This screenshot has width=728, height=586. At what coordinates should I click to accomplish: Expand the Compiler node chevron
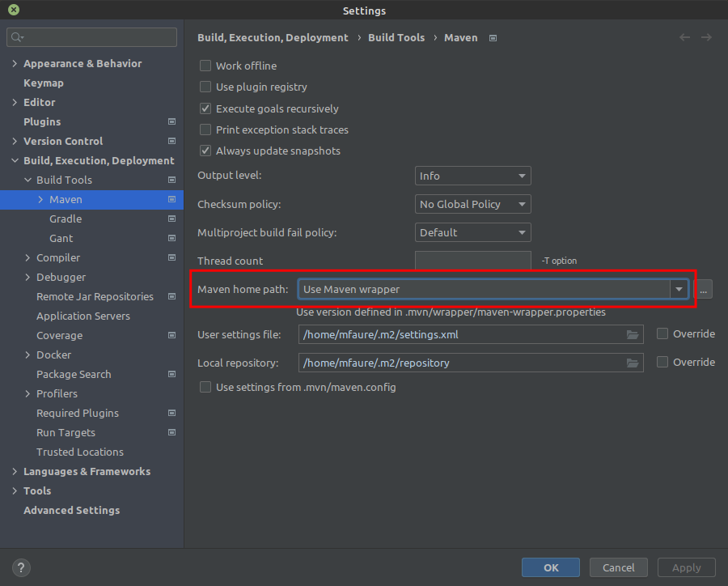(28, 258)
